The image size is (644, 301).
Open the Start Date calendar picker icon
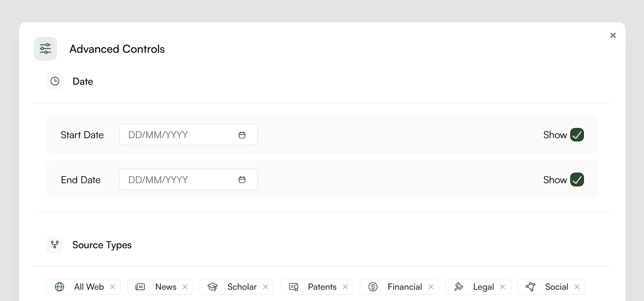pos(242,135)
